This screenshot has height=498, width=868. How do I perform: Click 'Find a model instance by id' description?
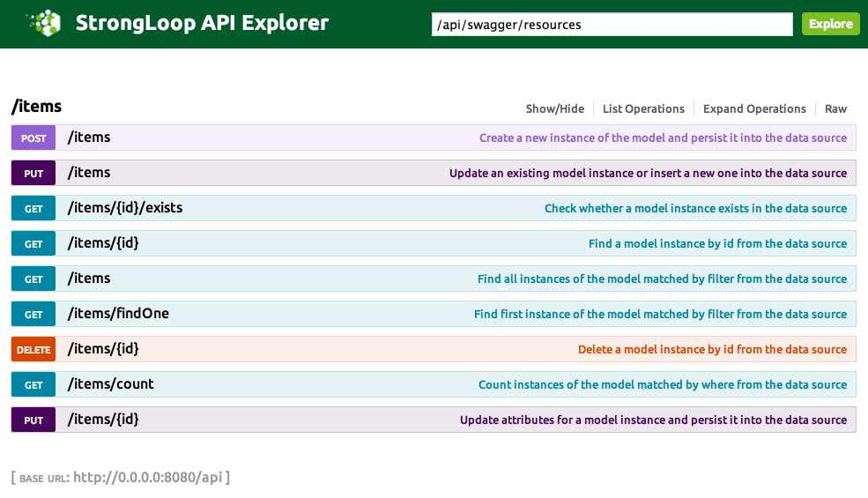pyautogui.click(x=717, y=244)
